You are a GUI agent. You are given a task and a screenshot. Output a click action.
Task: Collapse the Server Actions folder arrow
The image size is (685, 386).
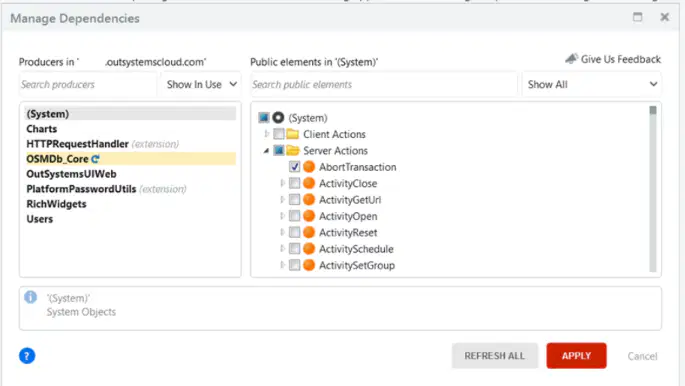tap(266, 151)
